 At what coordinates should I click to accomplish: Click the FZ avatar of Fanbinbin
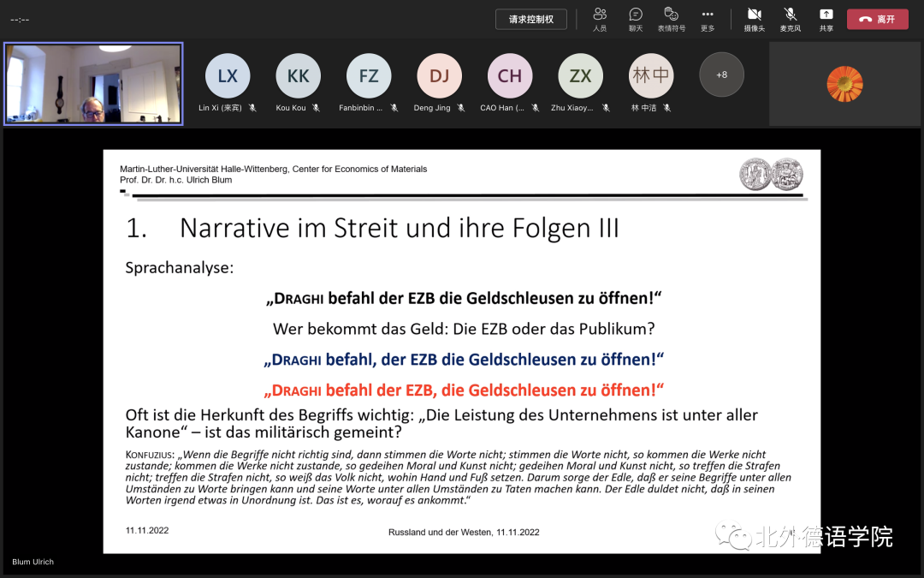click(x=369, y=76)
